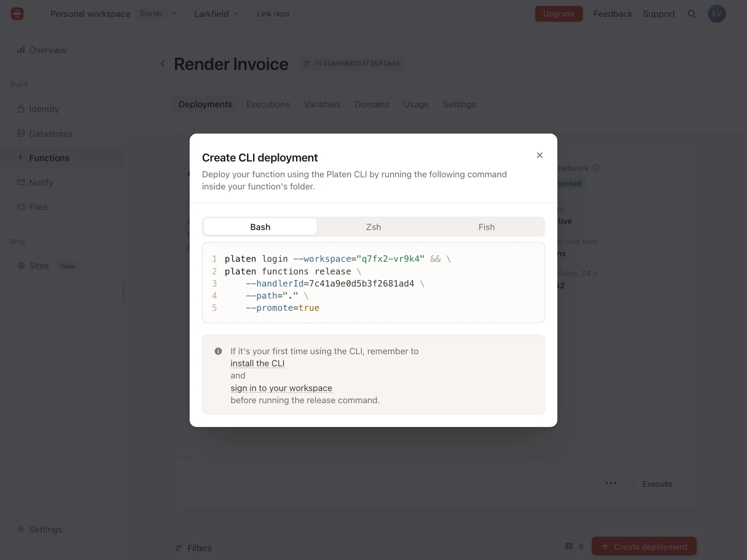Open the Usage tab

(x=416, y=104)
